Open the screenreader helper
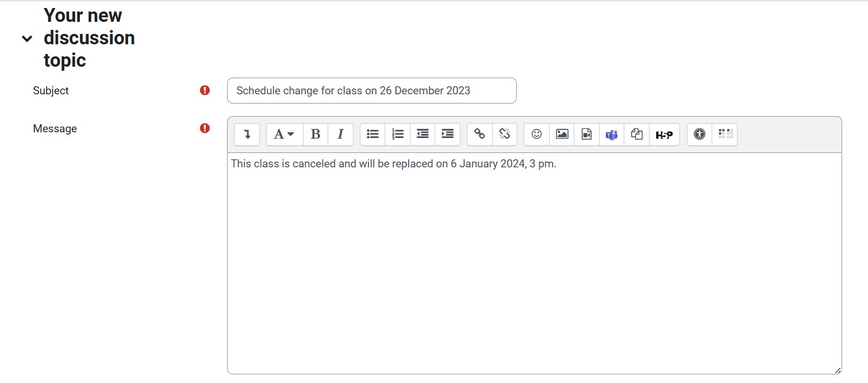 click(x=725, y=135)
